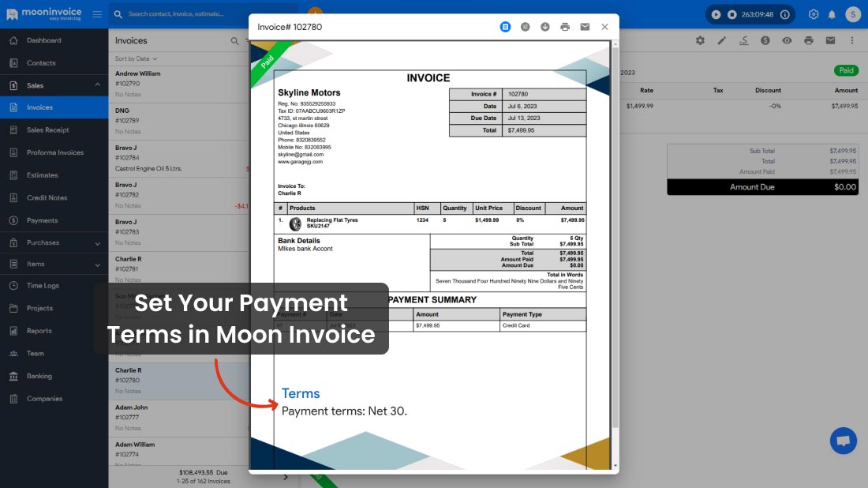The image size is (868, 488).
Task: Open app settings gear in top bar
Action: click(x=814, y=14)
